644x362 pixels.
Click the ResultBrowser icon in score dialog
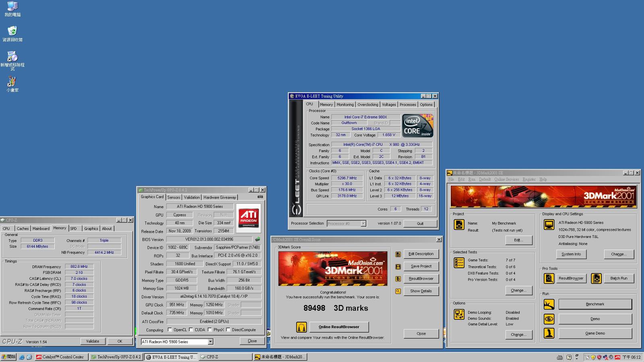(x=398, y=279)
